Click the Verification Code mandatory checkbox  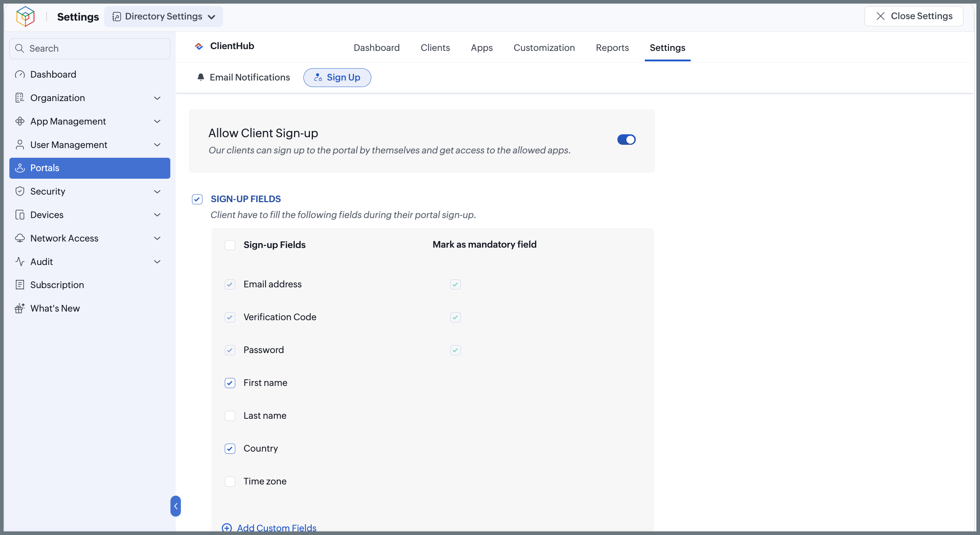coord(455,317)
